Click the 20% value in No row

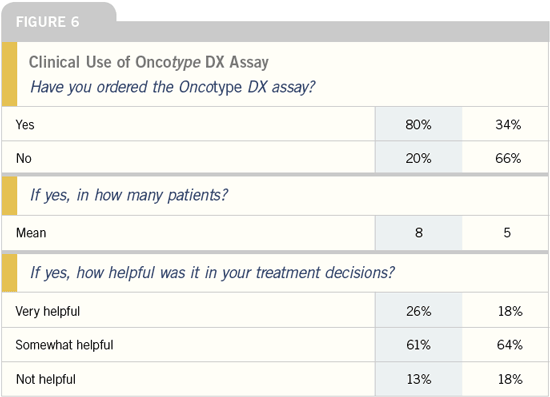pos(418,158)
